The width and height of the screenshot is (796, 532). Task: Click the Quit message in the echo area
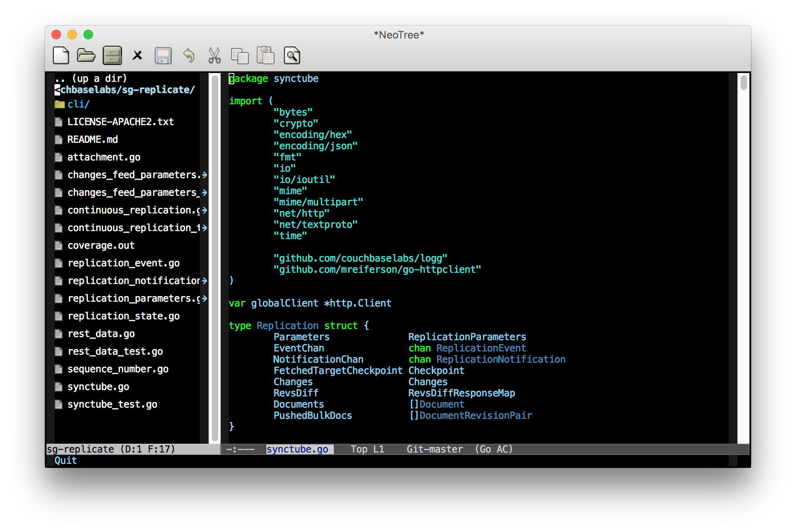(x=65, y=461)
